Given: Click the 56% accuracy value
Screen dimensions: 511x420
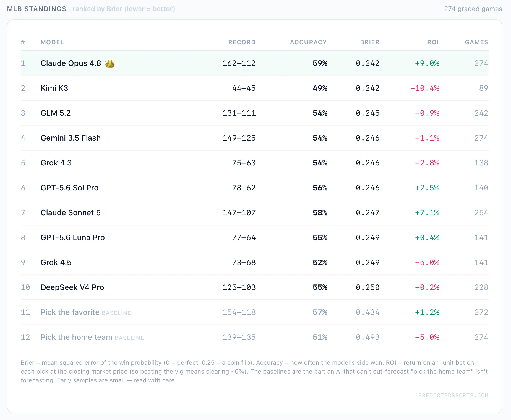Looking at the screenshot, I should (320, 188).
